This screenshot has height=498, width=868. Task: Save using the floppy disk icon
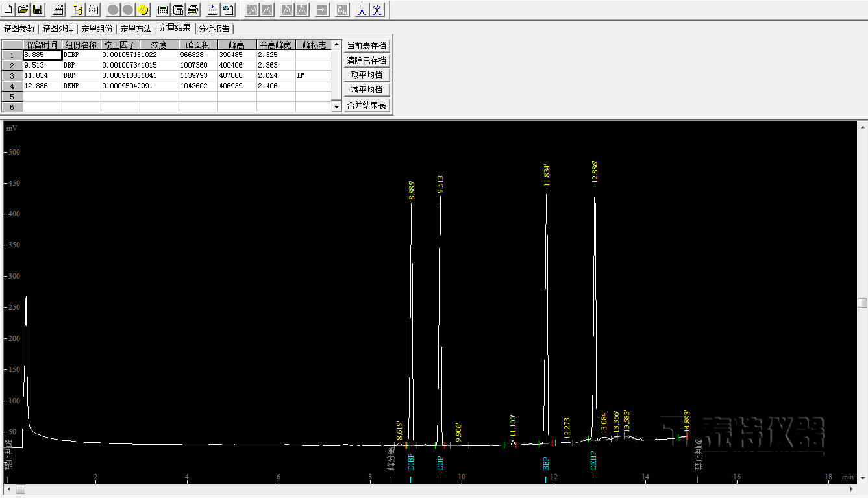tap(38, 10)
